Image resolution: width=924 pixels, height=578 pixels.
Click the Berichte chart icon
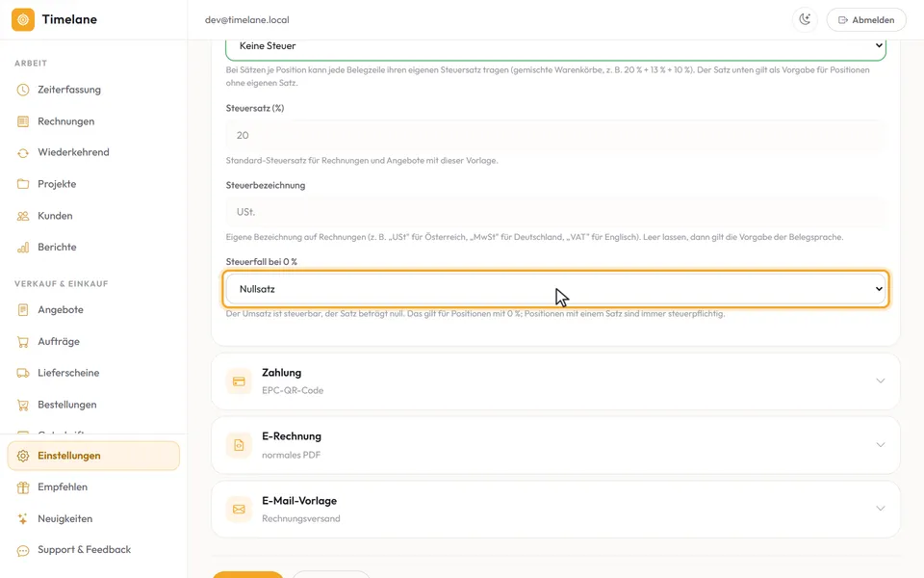pyautogui.click(x=23, y=248)
